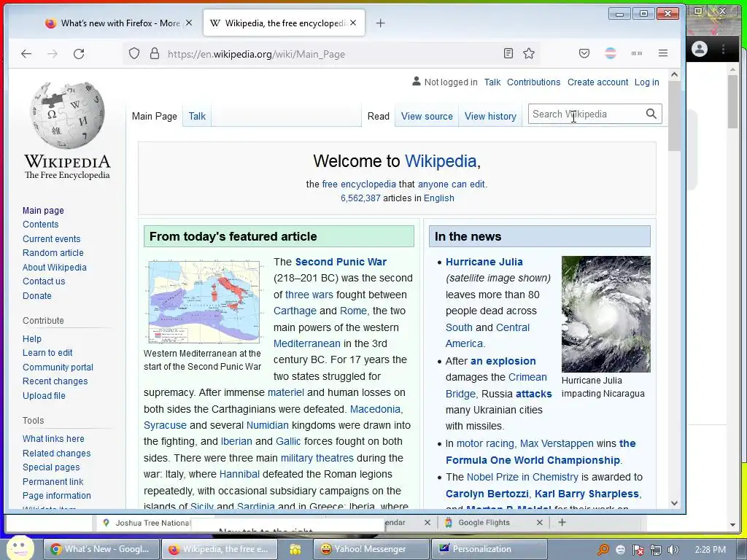Click the user profile icon in background window
The width and height of the screenshot is (747, 560).
700,49
